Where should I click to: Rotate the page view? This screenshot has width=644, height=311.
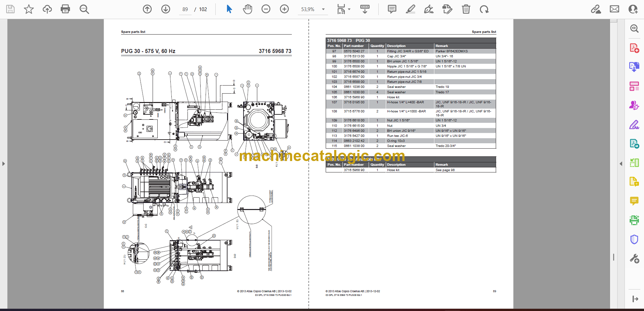pos(484,9)
